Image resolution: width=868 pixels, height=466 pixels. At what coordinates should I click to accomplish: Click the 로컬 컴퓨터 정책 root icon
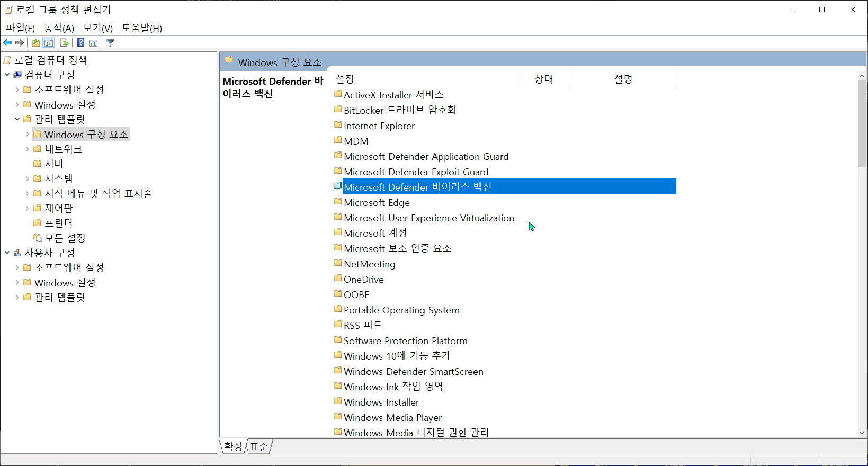(x=7, y=60)
